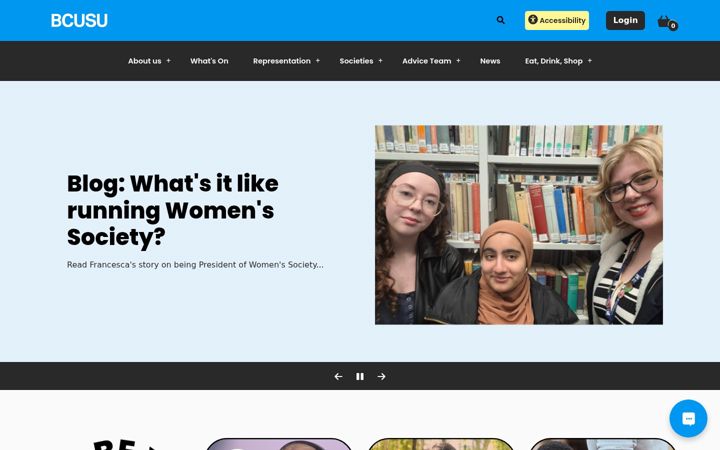The width and height of the screenshot is (720, 450).
Task: Go to the News page
Action: [490, 61]
